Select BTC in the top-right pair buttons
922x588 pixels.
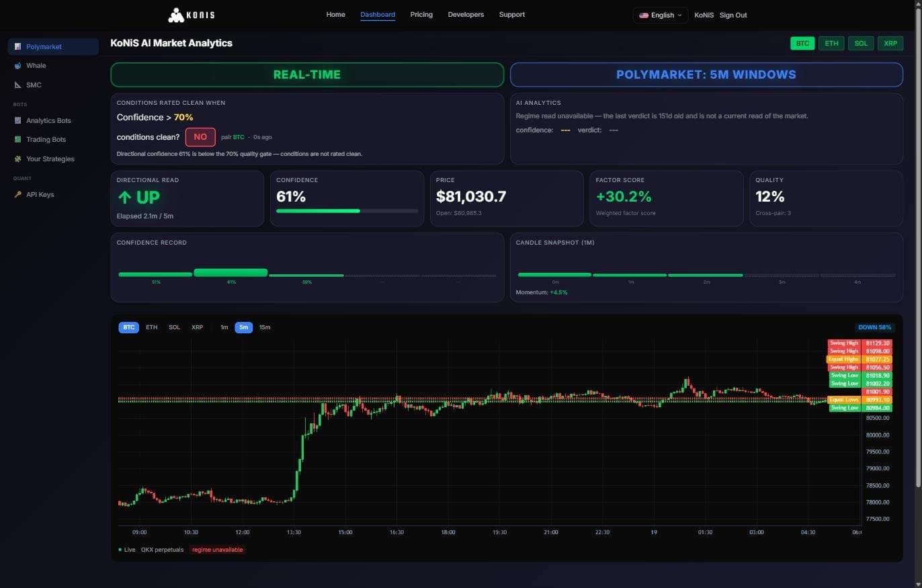click(802, 43)
